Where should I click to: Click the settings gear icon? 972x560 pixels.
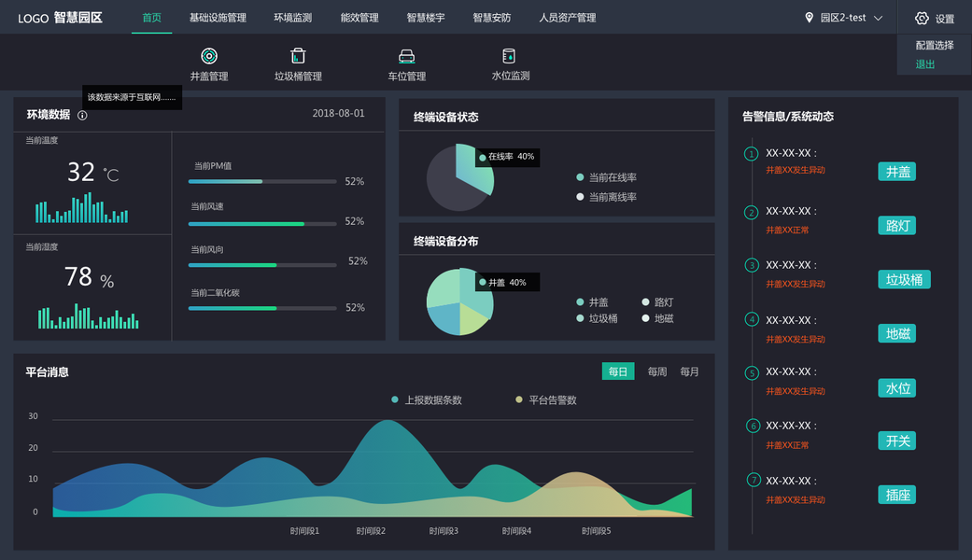[922, 19]
